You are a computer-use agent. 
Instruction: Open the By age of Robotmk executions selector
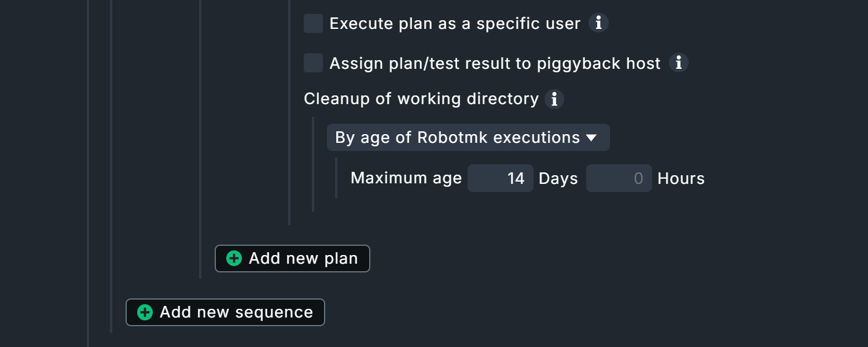pos(468,138)
